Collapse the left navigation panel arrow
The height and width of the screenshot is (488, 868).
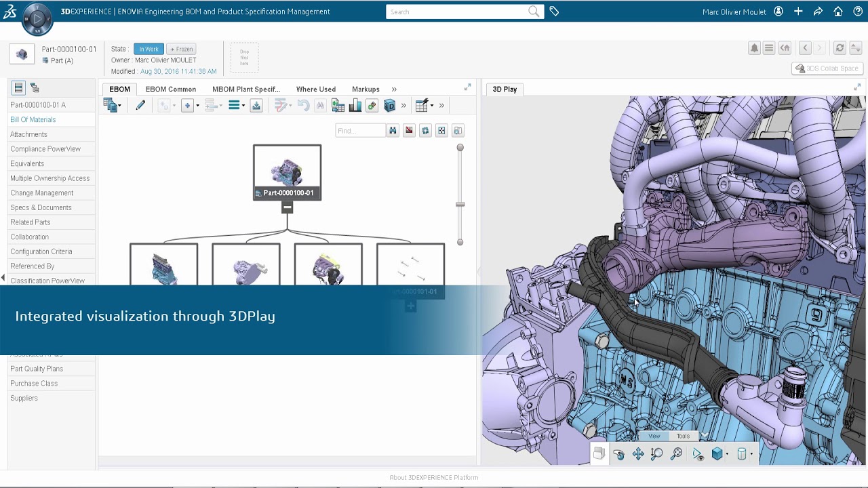[x=3, y=278]
